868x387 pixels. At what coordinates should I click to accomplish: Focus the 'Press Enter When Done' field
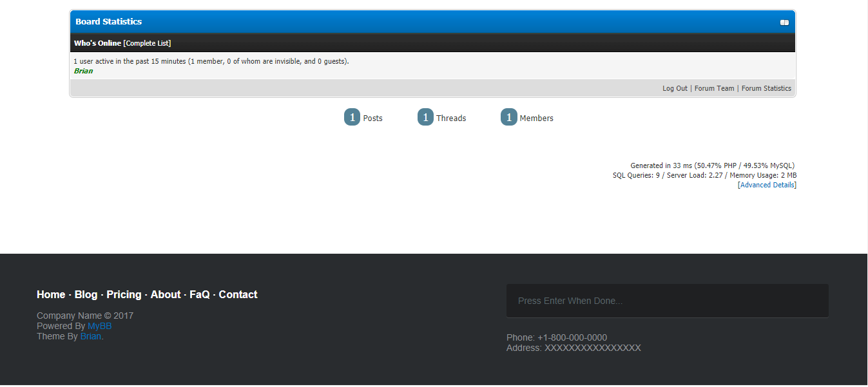667,301
